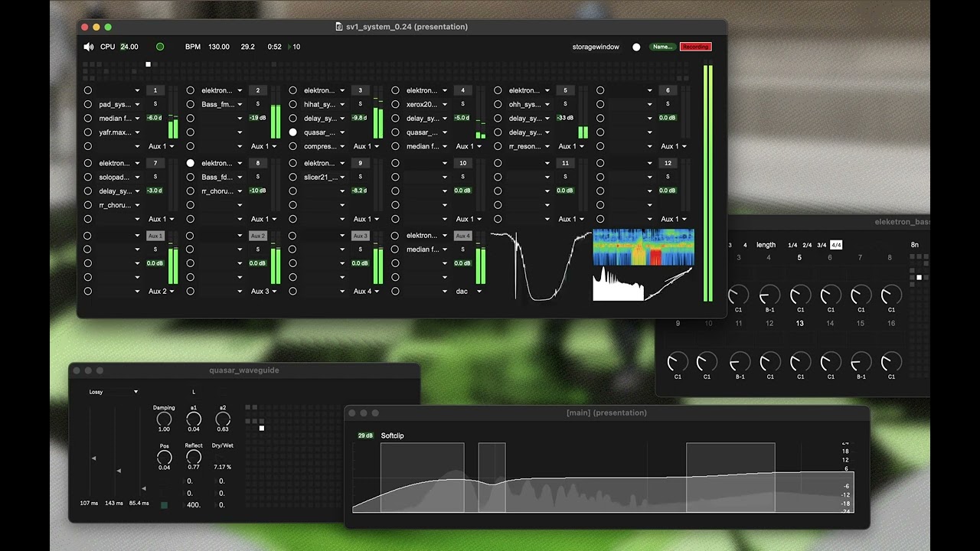Select the 3/4 length option

(822, 245)
